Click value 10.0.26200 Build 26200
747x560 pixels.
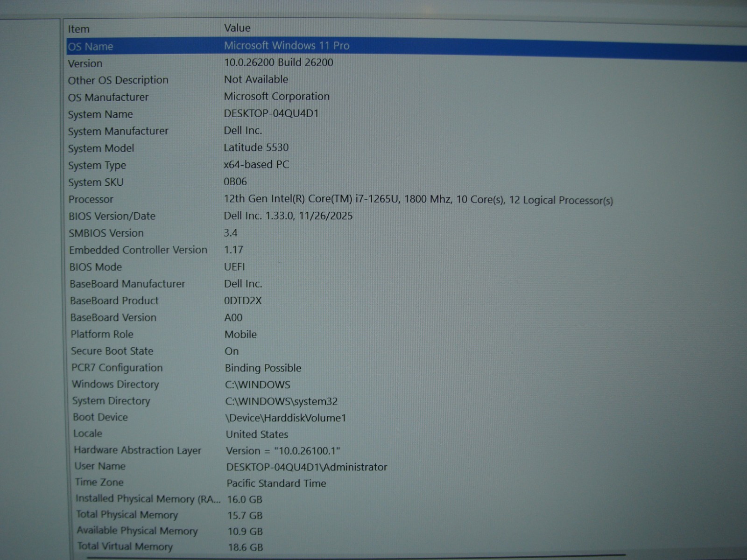click(x=279, y=63)
